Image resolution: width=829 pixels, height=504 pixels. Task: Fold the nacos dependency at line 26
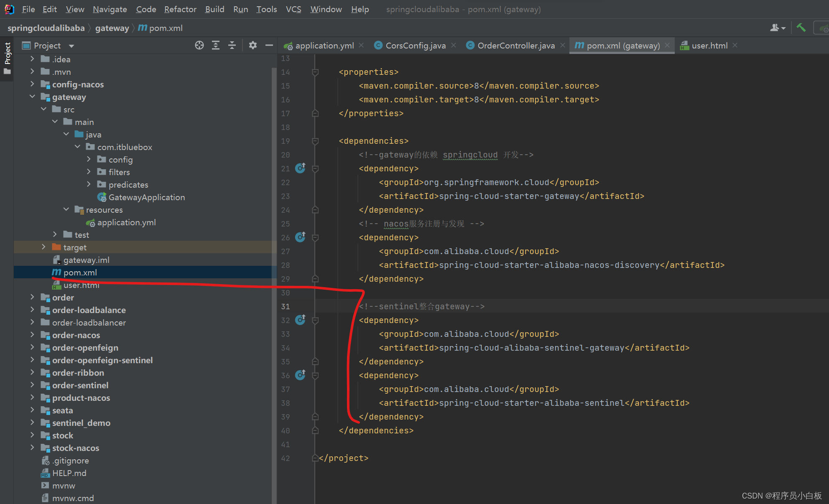315,237
